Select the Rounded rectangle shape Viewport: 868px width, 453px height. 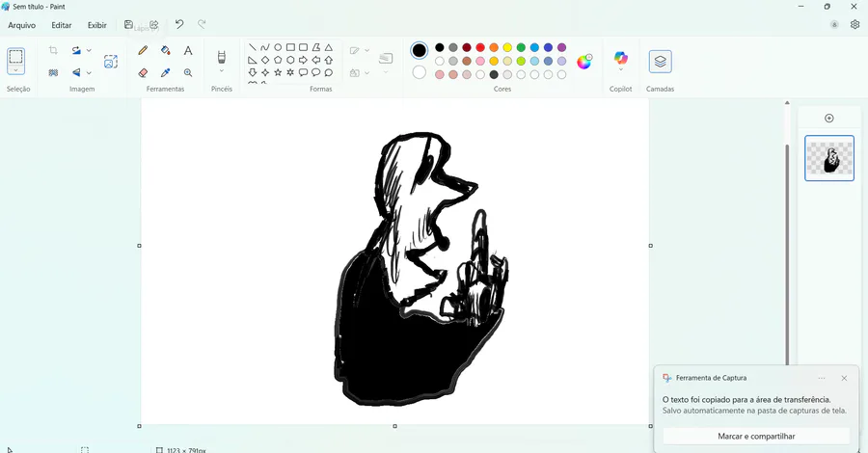(304, 47)
